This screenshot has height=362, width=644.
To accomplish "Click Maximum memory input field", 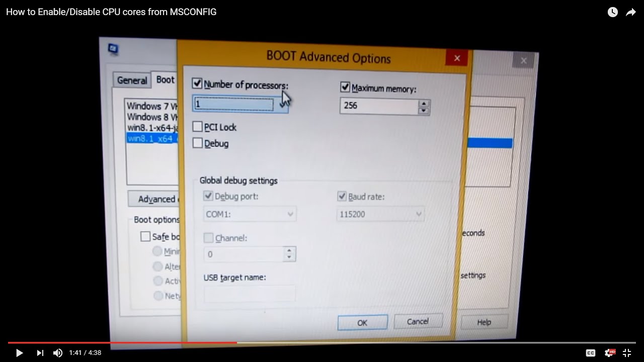I will pos(379,106).
